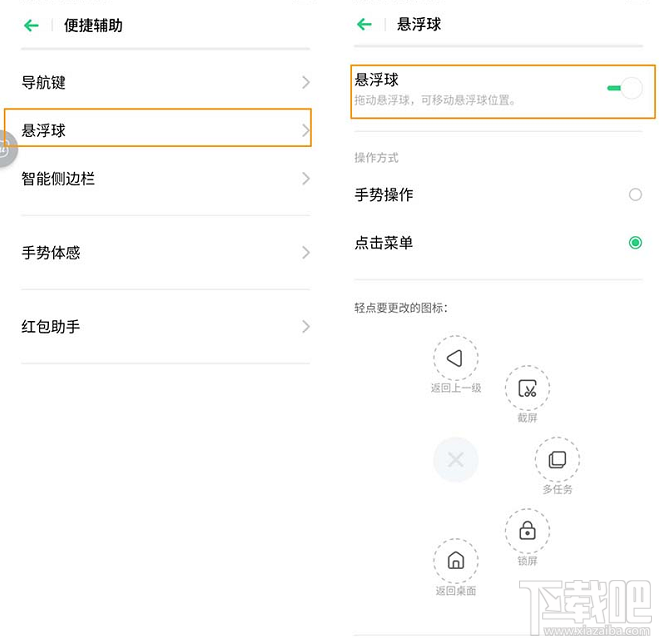Image resolution: width=659 pixels, height=641 pixels.
Task: Open 红包助手 chevron
Action: (306, 327)
